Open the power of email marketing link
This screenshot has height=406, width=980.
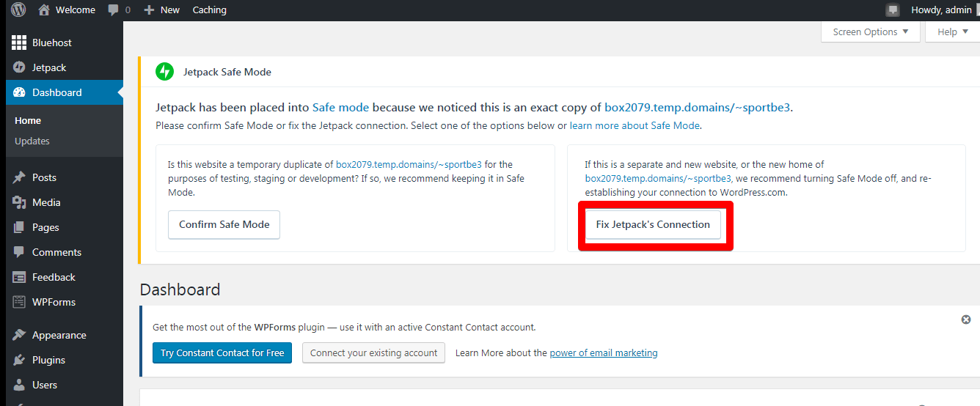[604, 353]
